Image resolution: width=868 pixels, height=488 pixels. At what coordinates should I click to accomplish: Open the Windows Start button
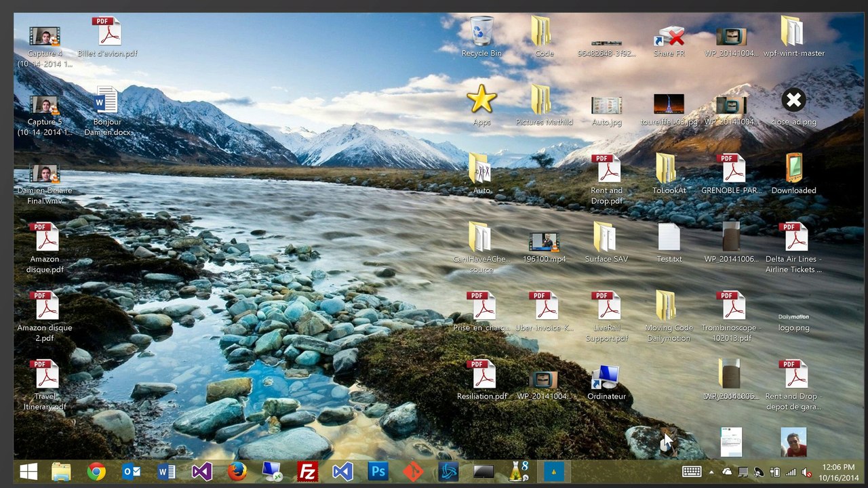point(28,471)
